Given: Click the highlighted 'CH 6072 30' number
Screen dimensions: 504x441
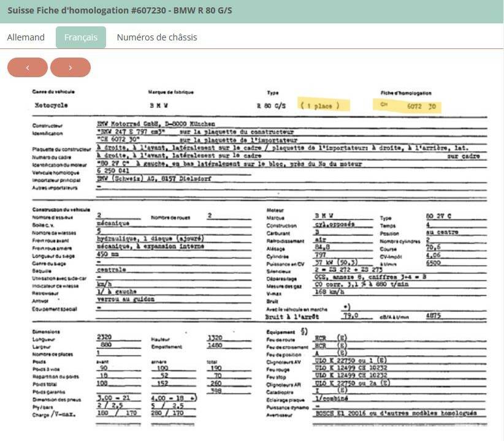Looking at the screenshot, I should point(408,106).
